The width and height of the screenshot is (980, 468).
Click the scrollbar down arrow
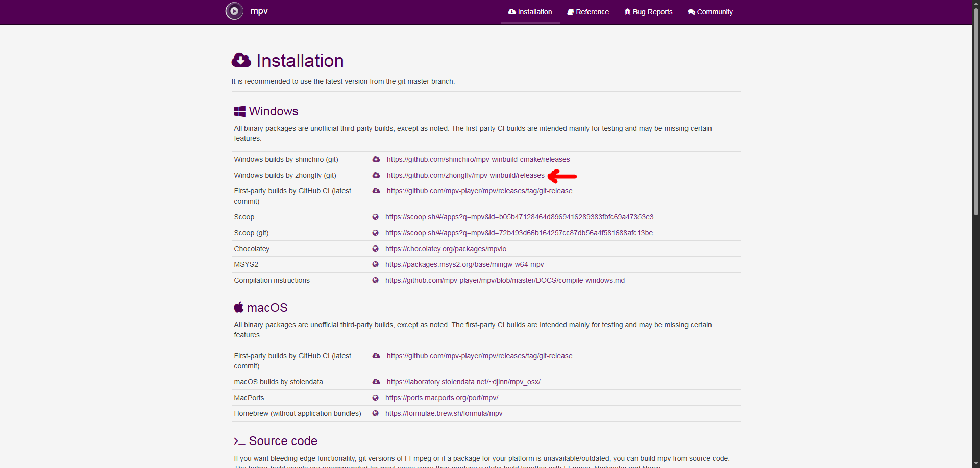(x=976, y=464)
